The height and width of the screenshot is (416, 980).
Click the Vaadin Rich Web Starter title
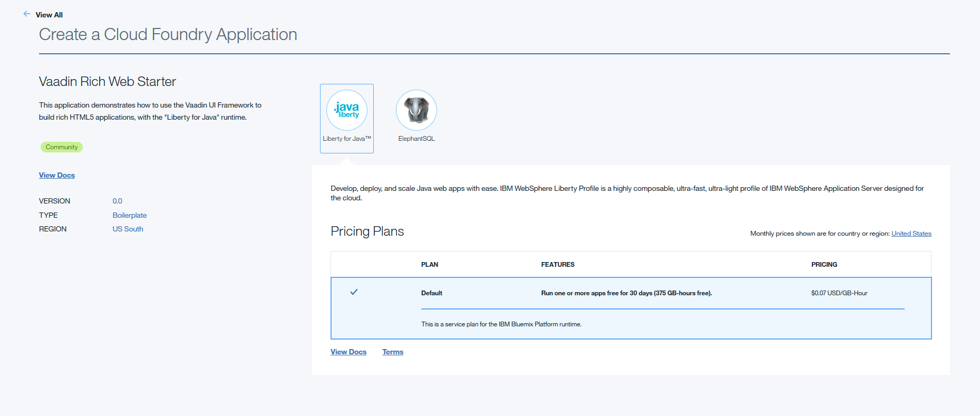pos(108,82)
